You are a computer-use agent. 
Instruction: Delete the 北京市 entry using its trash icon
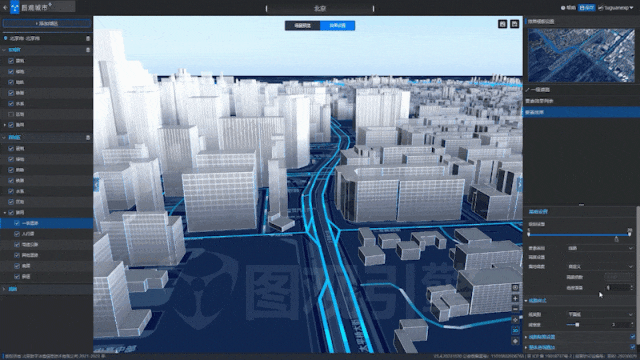point(88,38)
